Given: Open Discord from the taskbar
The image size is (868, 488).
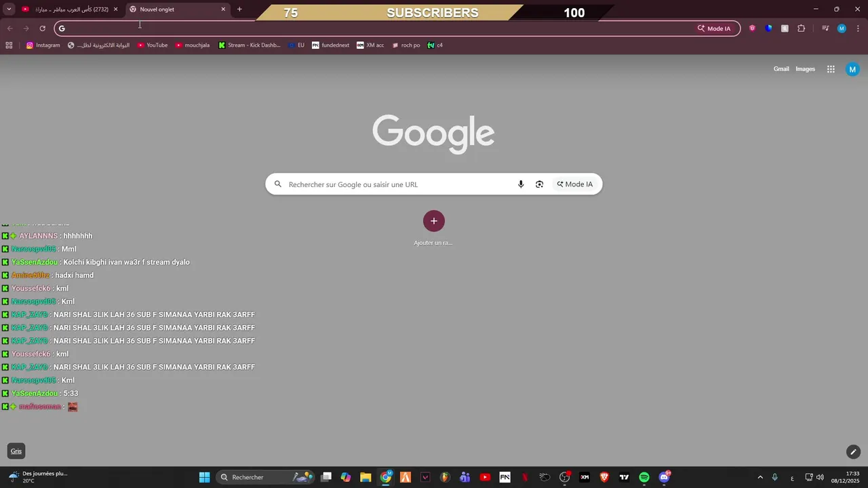Looking at the screenshot, I should click(x=664, y=477).
